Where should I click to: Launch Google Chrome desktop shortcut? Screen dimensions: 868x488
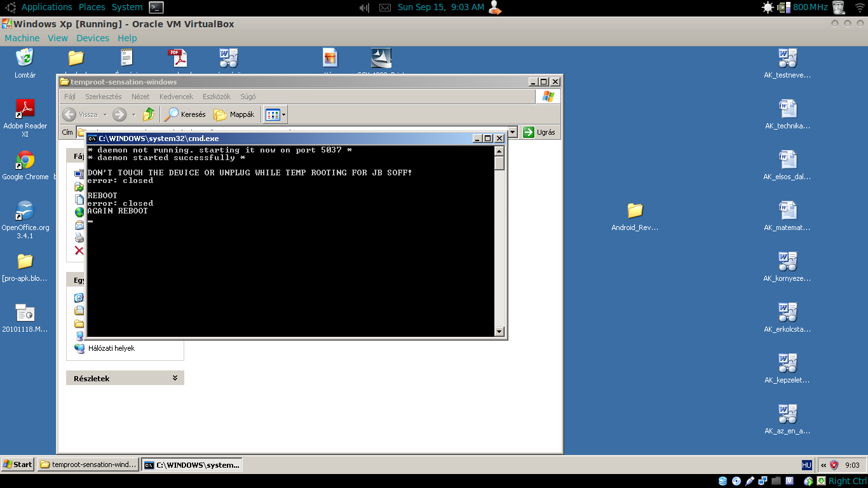25,159
